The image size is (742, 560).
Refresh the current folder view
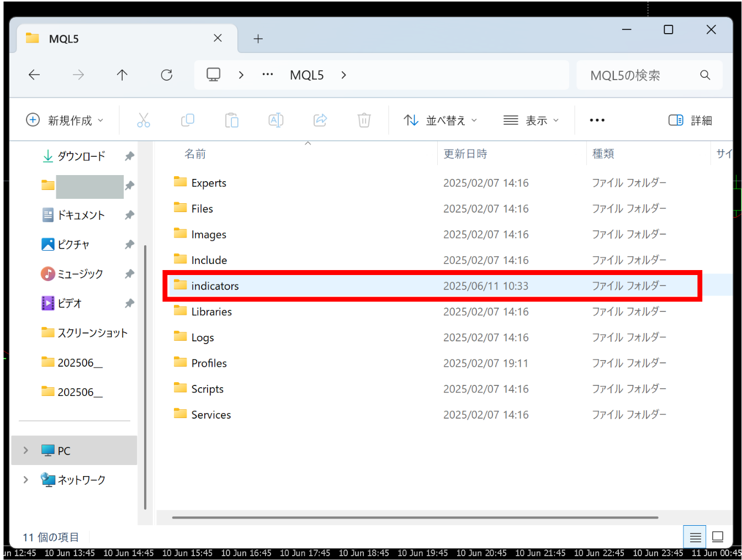tap(167, 75)
